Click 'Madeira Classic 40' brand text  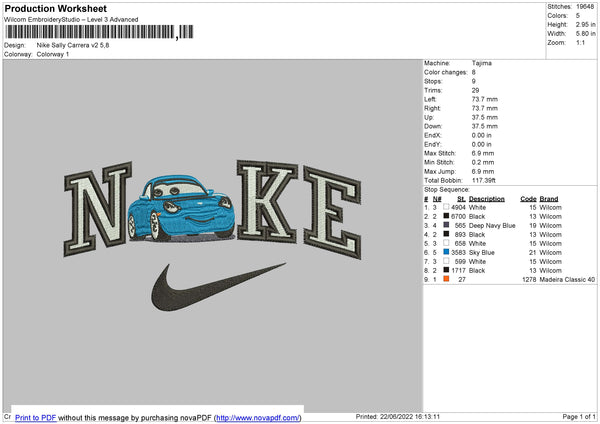click(567, 279)
